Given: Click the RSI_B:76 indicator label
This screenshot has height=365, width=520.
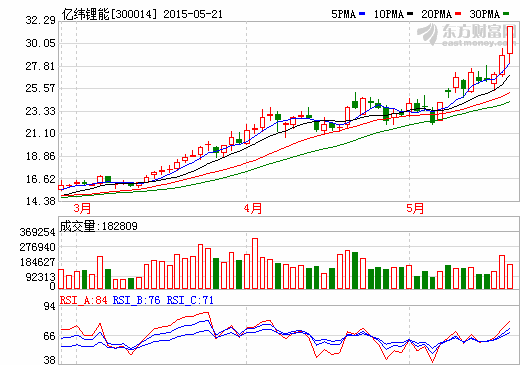Looking at the screenshot, I should (x=136, y=300).
